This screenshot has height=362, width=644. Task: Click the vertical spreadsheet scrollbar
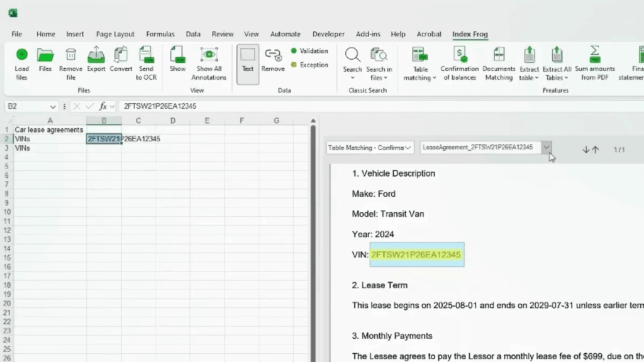[313, 242]
